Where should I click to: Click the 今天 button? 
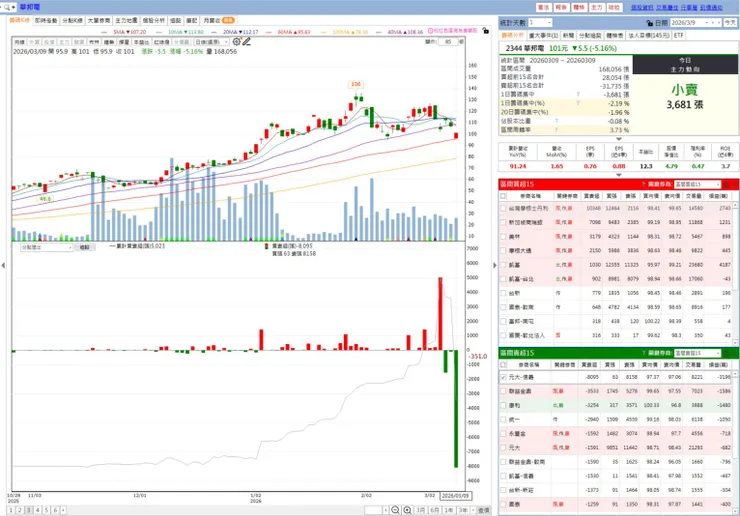(730, 23)
